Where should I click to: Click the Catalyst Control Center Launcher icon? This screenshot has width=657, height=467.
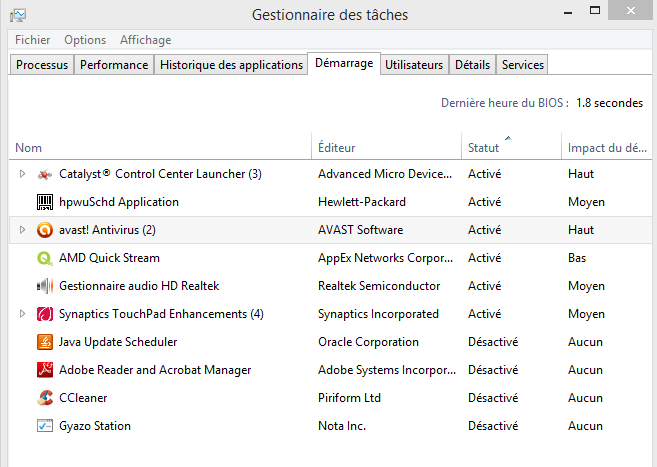pyautogui.click(x=44, y=174)
